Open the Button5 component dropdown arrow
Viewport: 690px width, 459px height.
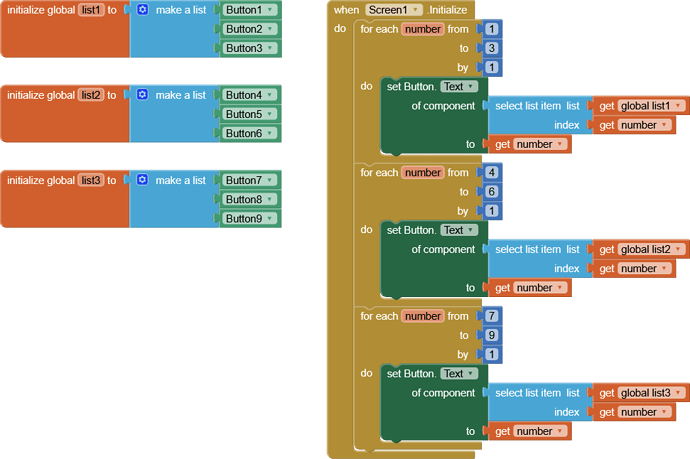[x=270, y=114]
